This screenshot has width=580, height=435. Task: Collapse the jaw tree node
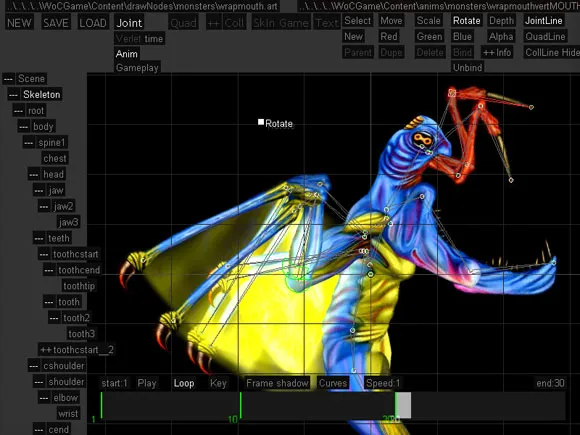[x=39, y=190]
